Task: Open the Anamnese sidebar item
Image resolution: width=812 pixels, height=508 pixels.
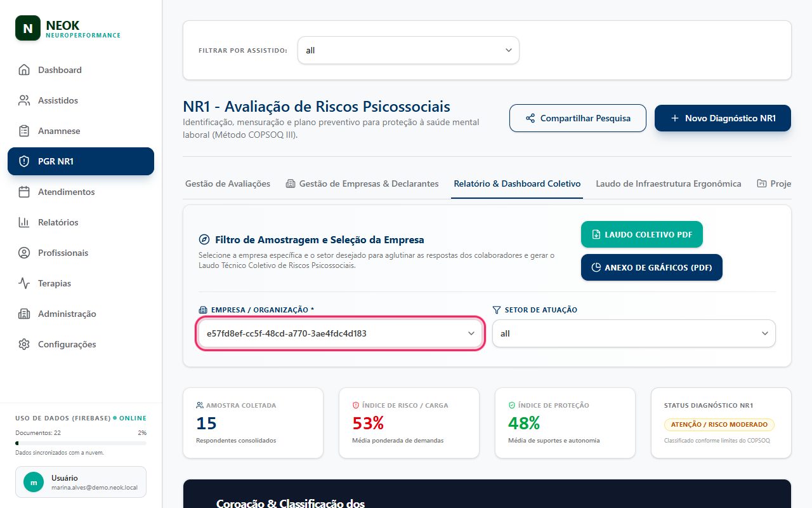Action: coord(81,131)
